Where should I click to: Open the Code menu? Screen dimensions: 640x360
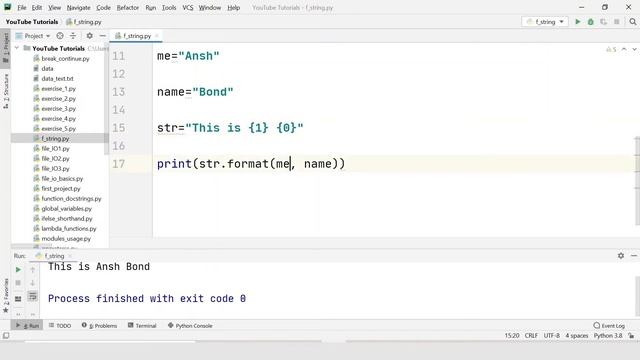103,7
